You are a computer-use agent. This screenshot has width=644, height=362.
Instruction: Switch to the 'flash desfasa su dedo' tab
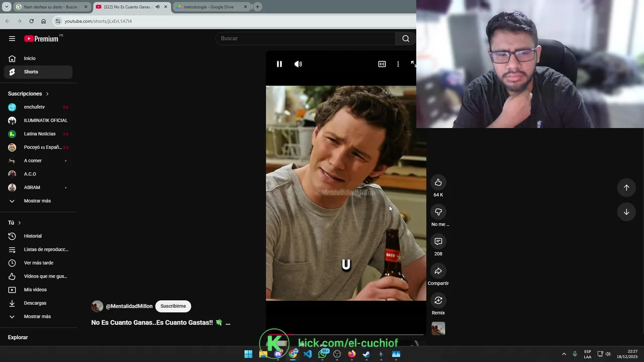click(x=51, y=7)
